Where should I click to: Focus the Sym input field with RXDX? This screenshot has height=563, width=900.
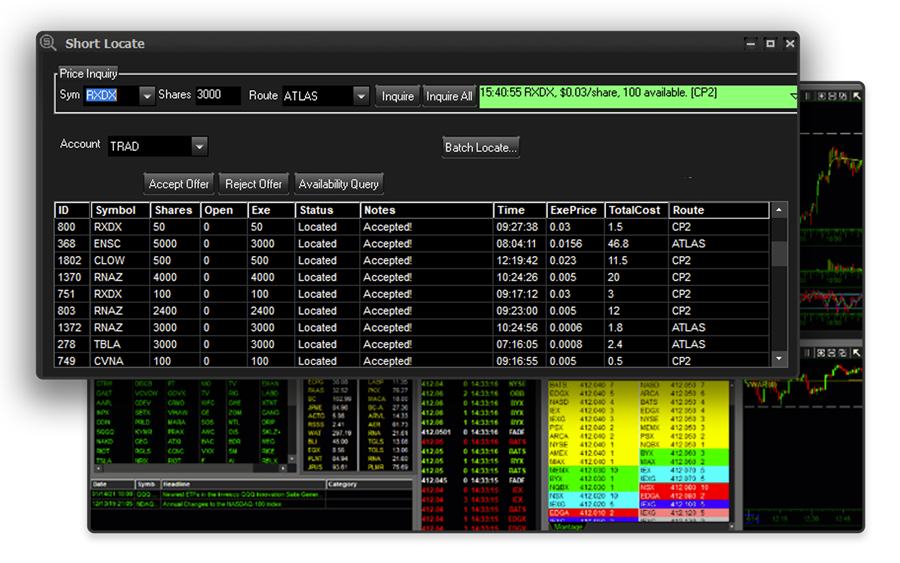112,95
